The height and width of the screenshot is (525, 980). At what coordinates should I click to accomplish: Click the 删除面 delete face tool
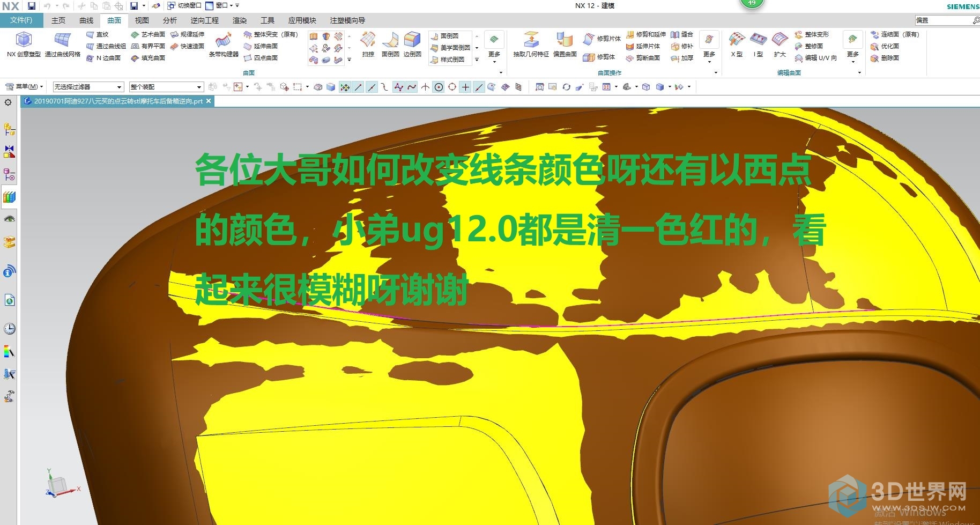885,58
